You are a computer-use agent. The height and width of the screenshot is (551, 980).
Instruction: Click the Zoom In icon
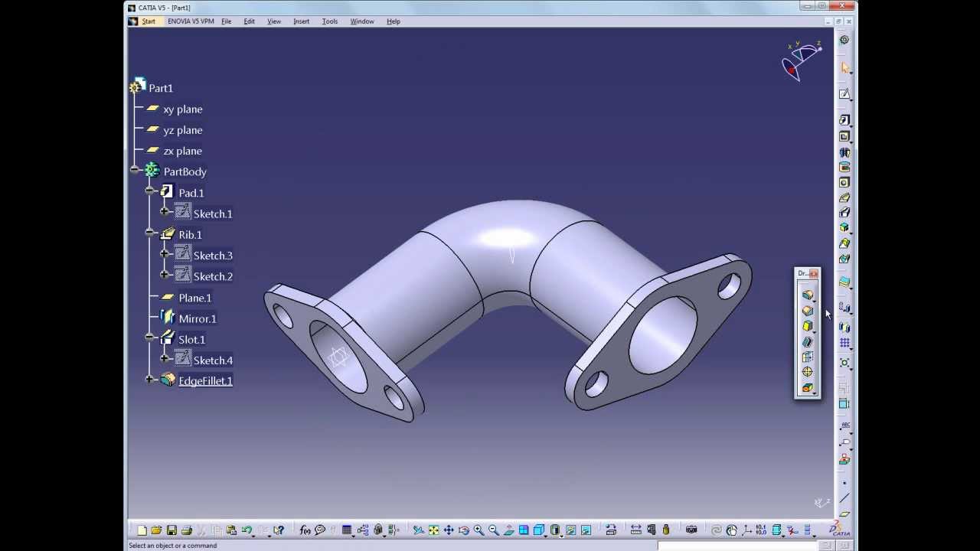click(x=479, y=530)
